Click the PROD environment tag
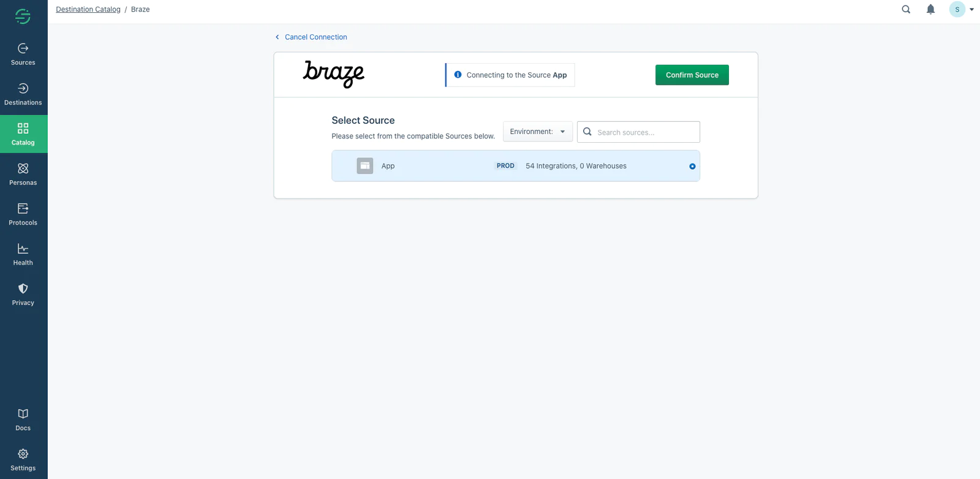This screenshot has width=980, height=479. click(505, 166)
